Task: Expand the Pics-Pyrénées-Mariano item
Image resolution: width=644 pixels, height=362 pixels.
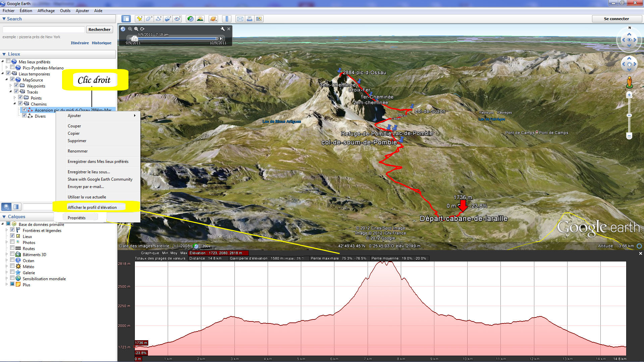Action: 6,68
